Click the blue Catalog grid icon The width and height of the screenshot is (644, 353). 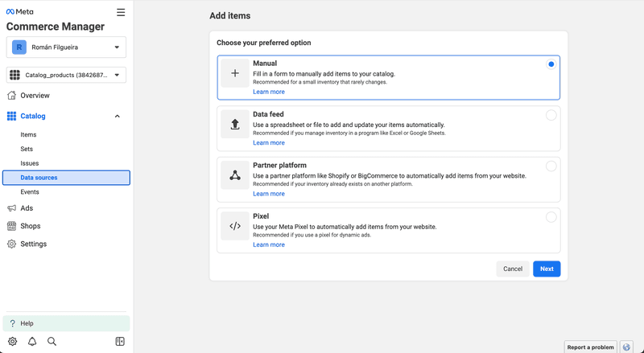click(12, 116)
